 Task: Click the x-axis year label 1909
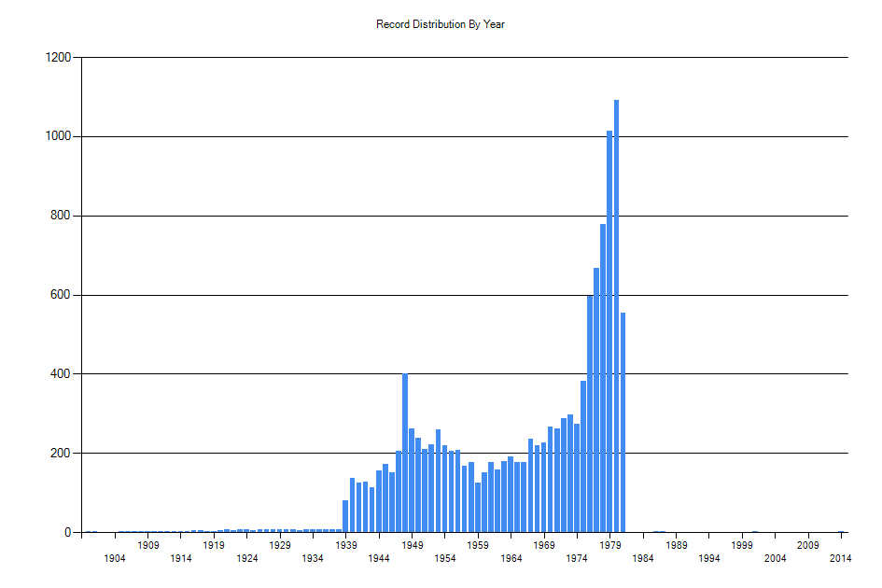point(148,545)
